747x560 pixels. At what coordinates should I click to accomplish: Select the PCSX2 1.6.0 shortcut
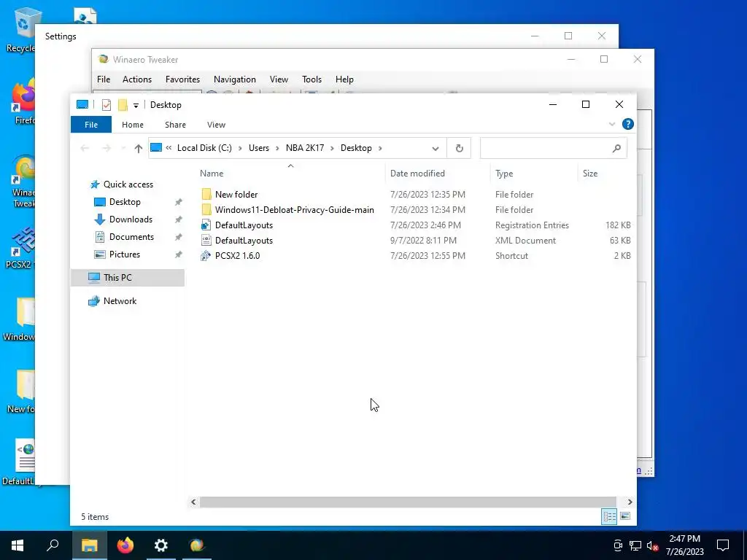coord(237,256)
